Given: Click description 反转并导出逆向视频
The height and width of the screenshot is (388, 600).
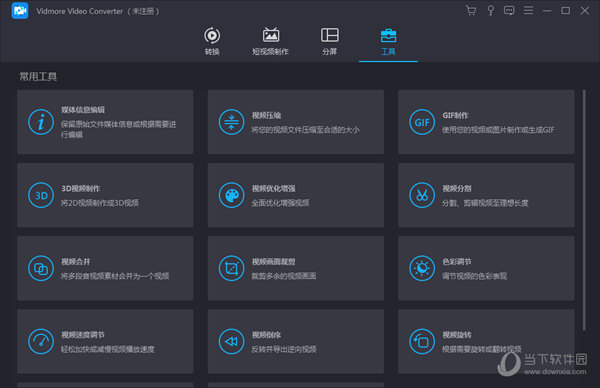Looking at the screenshot, I should (284, 349).
